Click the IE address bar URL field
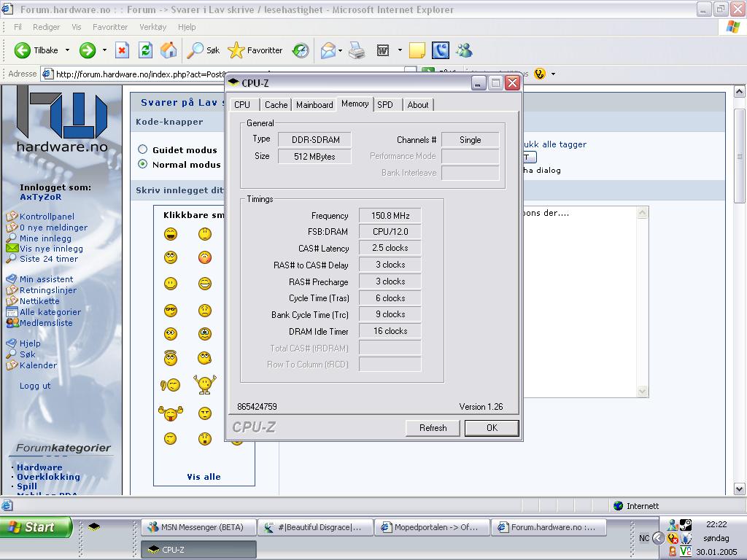This screenshot has width=747, height=560. click(x=228, y=74)
